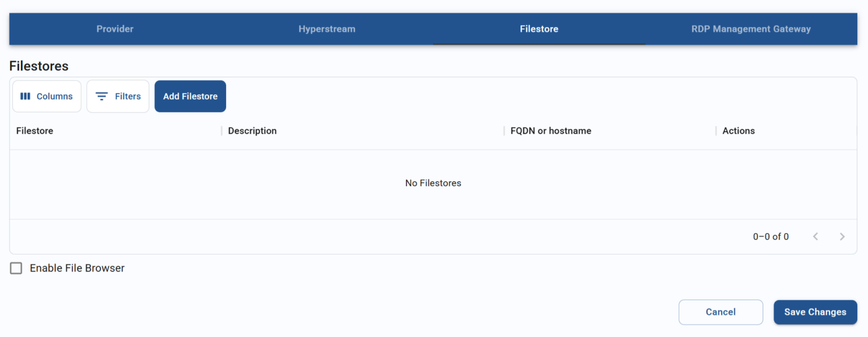Screen dimensions: 868x337
Task: Click separator between Filestore and Description headers
Action: click(x=222, y=131)
